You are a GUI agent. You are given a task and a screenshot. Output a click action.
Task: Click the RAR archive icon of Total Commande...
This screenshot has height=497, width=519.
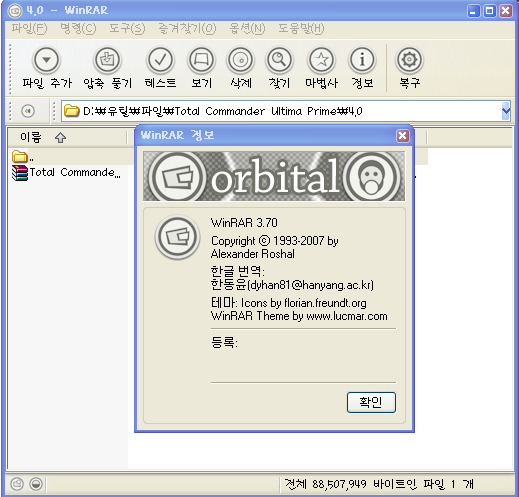tap(20, 173)
